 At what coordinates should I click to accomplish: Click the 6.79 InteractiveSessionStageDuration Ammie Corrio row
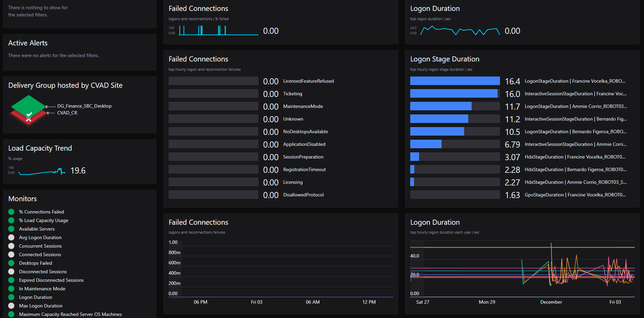click(x=518, y=144)
